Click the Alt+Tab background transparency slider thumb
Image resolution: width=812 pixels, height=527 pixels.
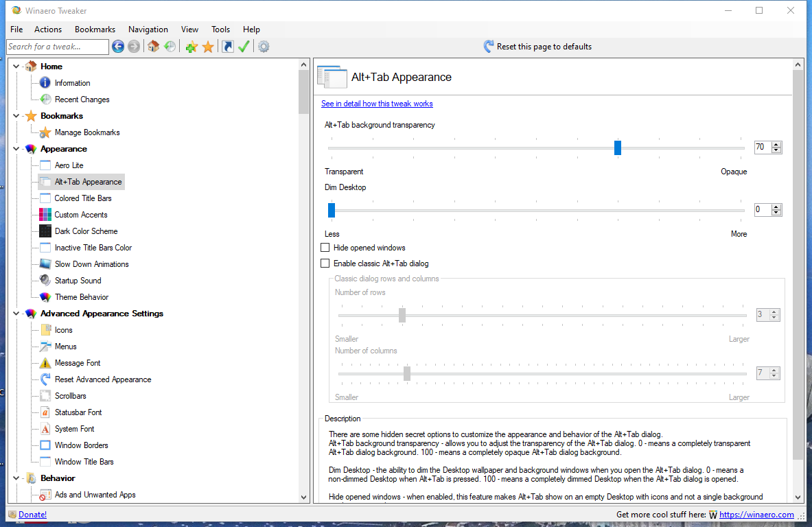pos(617,148)
